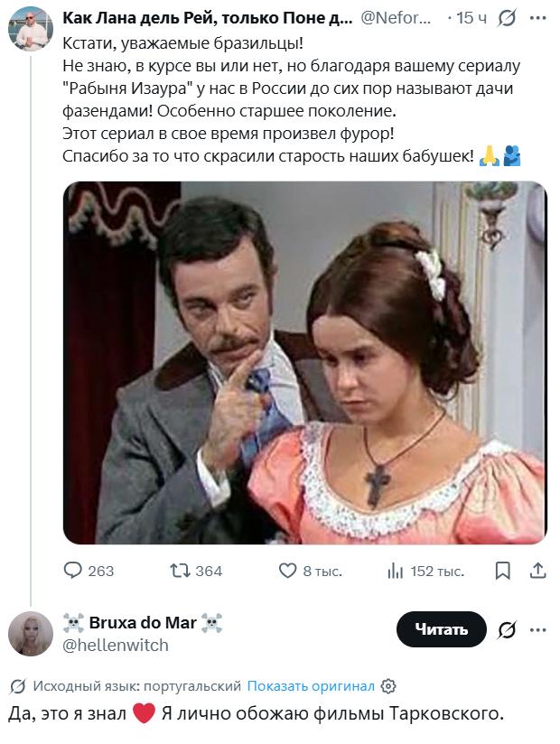Click the Grok icon next to Читать
Image resolution: width=560 pixels, height=744 pixels.
click(x=508, y=629)
